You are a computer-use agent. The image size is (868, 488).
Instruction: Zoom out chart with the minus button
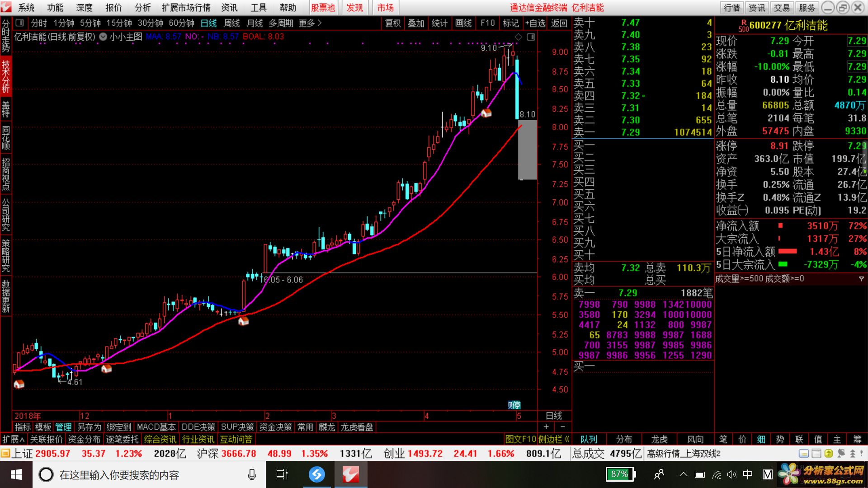pyautogui.click(x=563, y=427)
